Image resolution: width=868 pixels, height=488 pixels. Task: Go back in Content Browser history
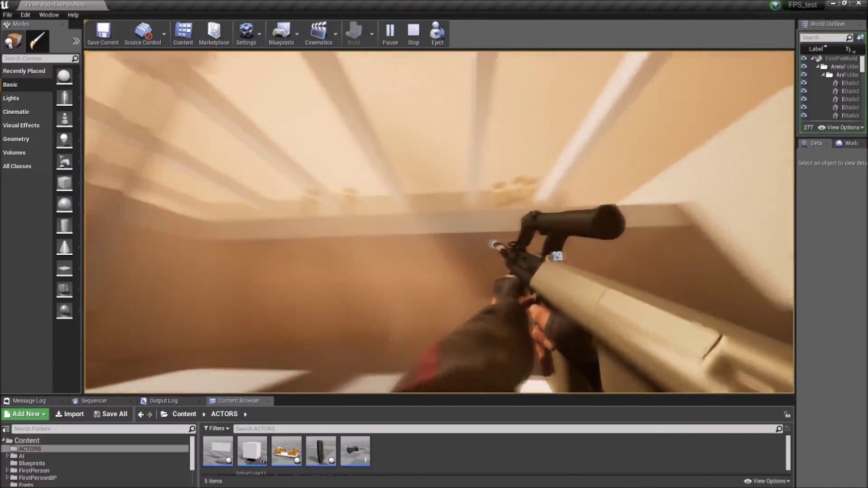140,414
